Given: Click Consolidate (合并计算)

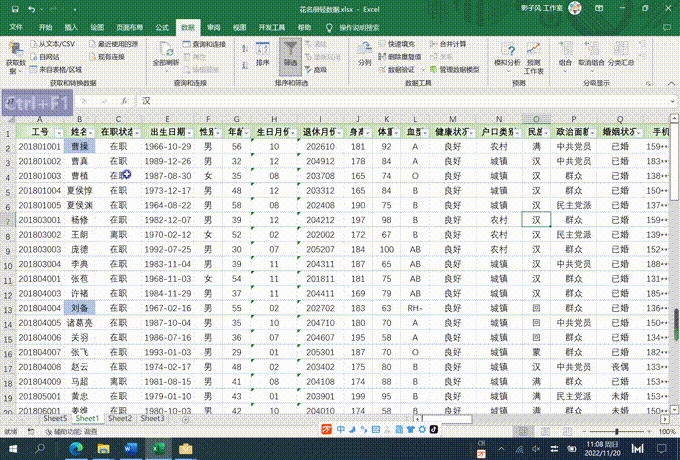Looking at the screenshot, I should pos(448,44).
